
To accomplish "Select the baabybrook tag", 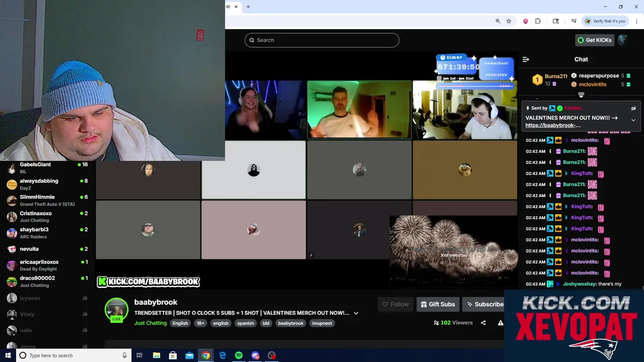I will coord(291,323).
